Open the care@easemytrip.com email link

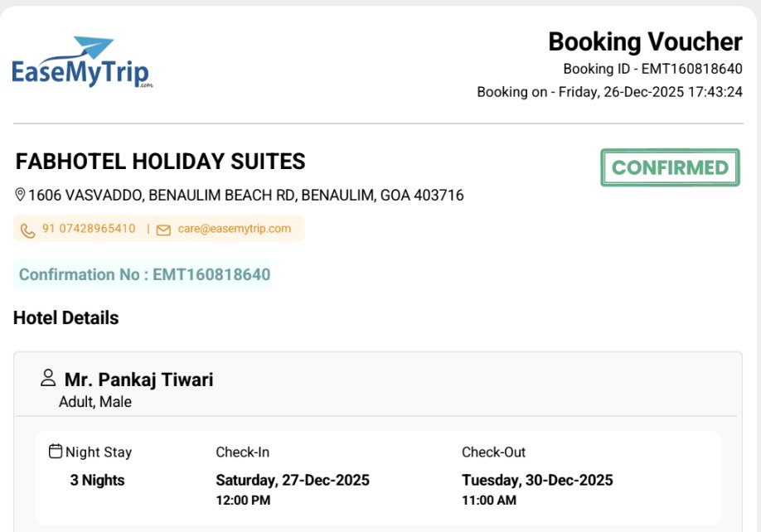(234, 229)
